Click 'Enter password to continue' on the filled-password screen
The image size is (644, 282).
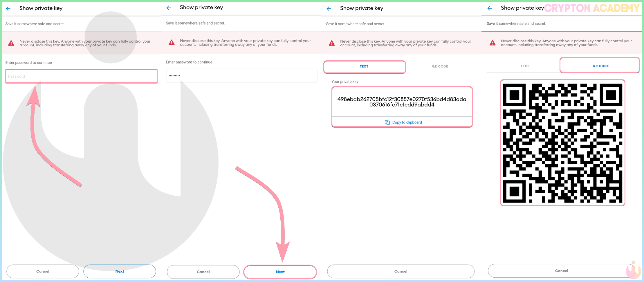point(189,62)
